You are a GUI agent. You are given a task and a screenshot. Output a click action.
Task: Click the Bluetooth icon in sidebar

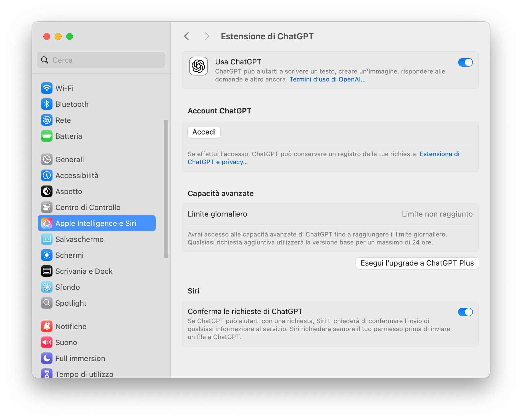tap(47, 104)
